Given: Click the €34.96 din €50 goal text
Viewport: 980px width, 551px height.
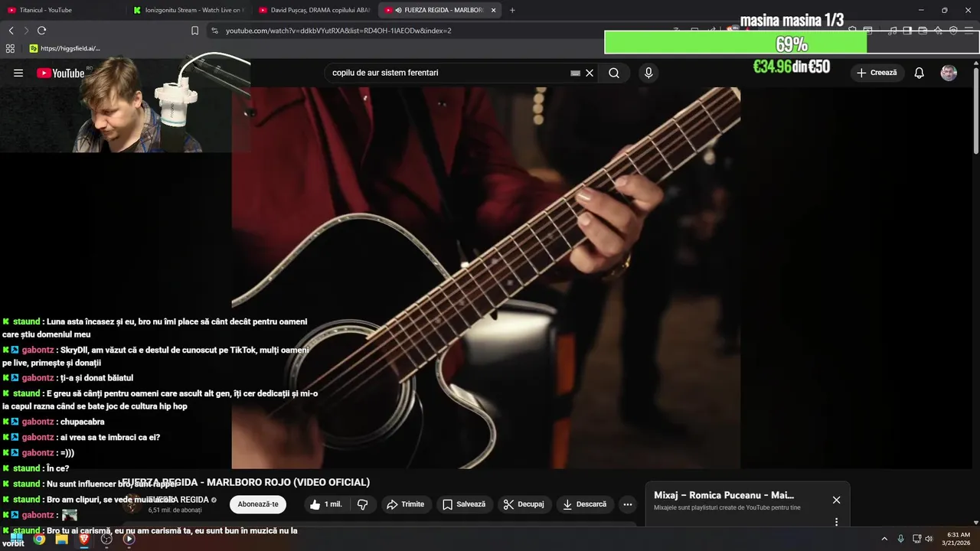Looking at the screenshot, I should 792,67.
